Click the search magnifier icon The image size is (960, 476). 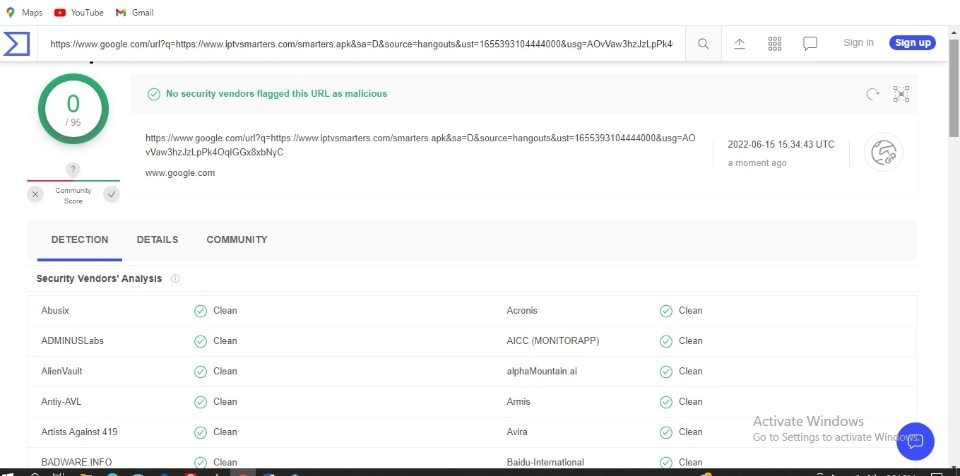[x=703, y=43]
